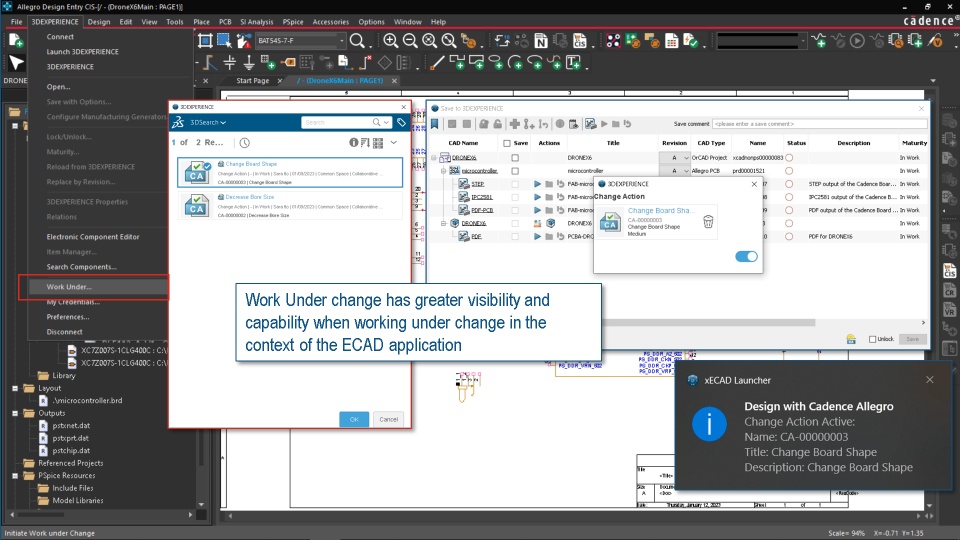
Task: Select the Place Text tool
Action: pos(574,62)
